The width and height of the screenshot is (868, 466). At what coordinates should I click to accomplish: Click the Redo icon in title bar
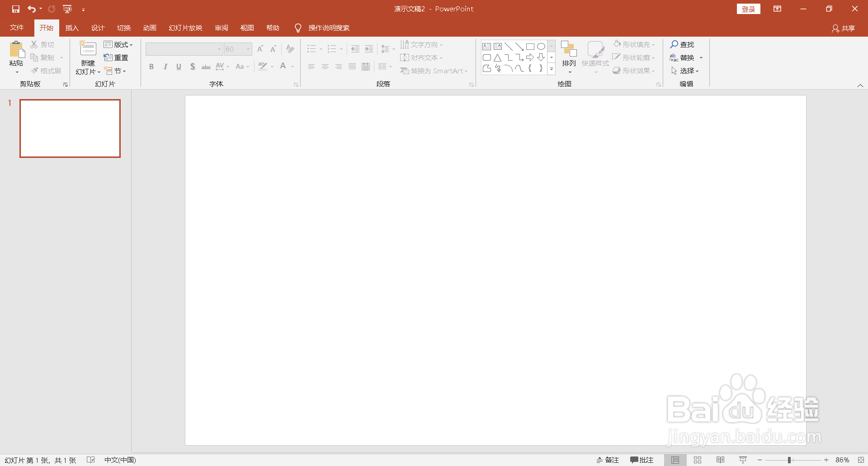pos(52,9)
